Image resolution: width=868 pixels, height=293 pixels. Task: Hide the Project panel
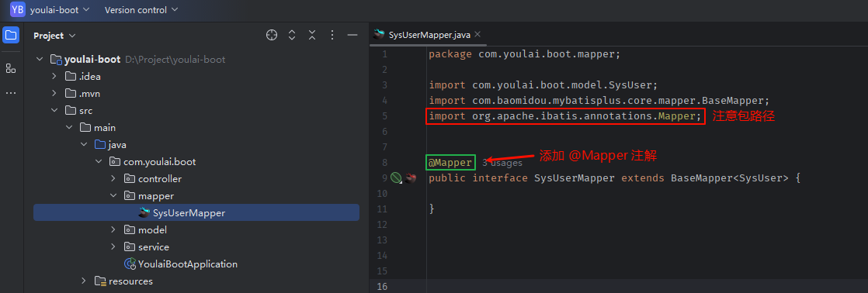[x=352, y=36]
